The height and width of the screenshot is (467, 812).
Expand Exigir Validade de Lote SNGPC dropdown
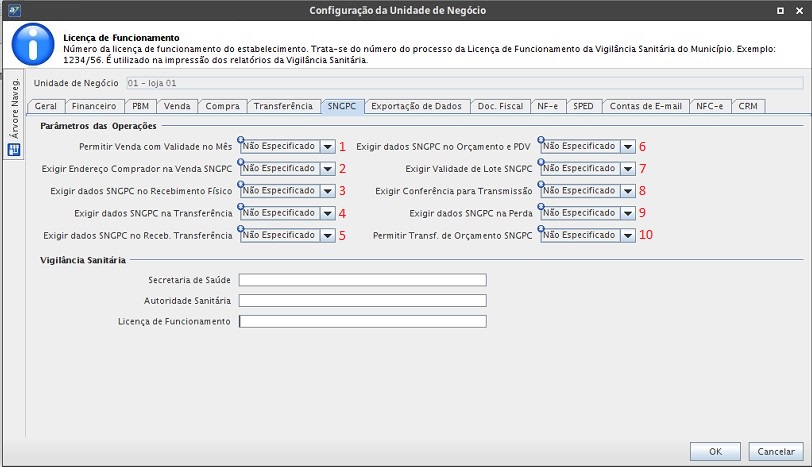[627, 169]
